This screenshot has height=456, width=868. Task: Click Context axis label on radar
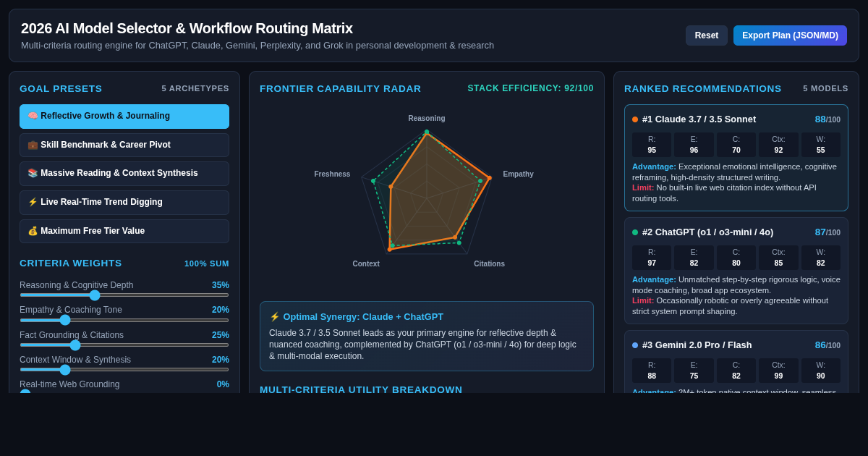point(366,264)
